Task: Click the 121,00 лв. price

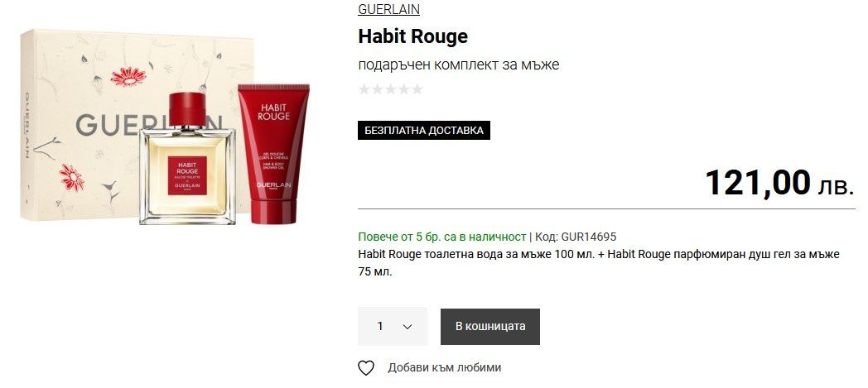Action: tap(779, 183)
